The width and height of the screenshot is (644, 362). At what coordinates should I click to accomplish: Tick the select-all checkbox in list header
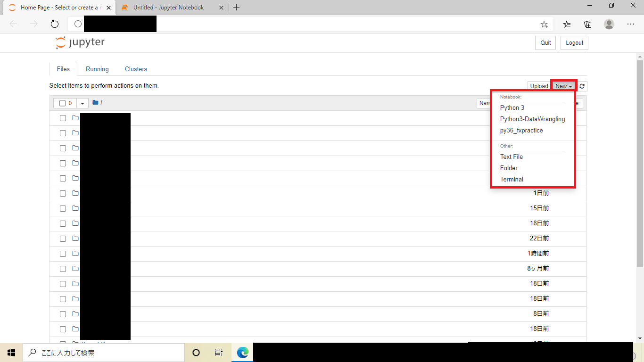[x=63, y=103]
